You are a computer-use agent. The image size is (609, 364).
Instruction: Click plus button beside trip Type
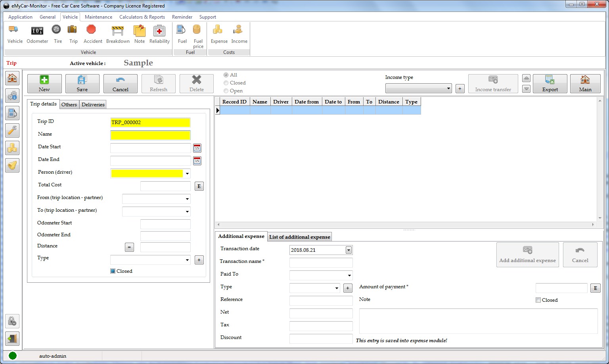coord(199,260)
